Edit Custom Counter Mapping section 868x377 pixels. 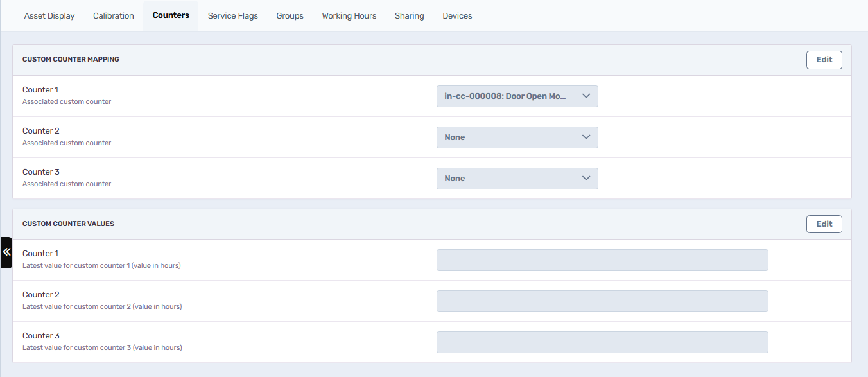[x=824, y=60]
